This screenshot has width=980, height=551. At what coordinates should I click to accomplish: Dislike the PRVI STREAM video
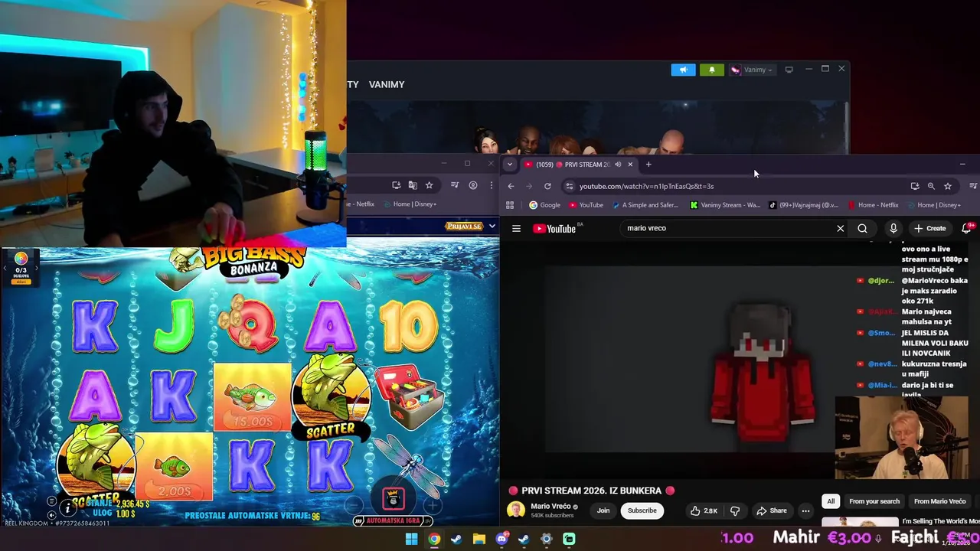tap(735, 510)
